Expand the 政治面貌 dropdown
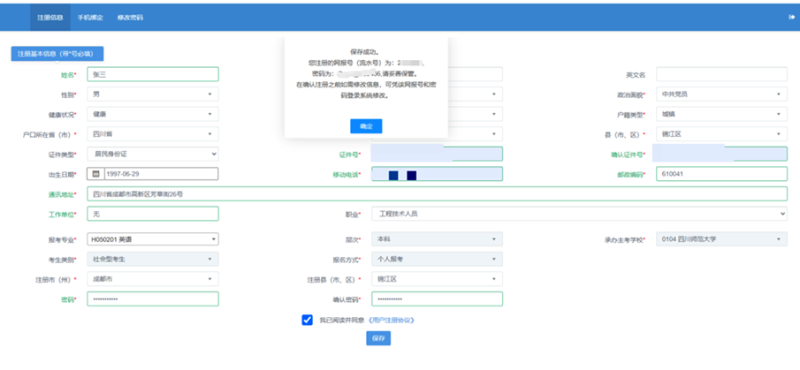 721,94
